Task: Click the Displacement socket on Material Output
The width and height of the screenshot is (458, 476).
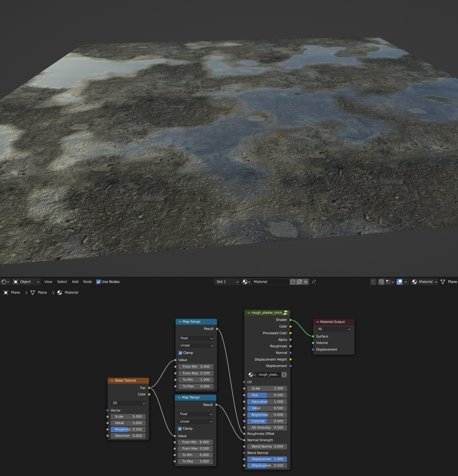Action: [313, 350]
